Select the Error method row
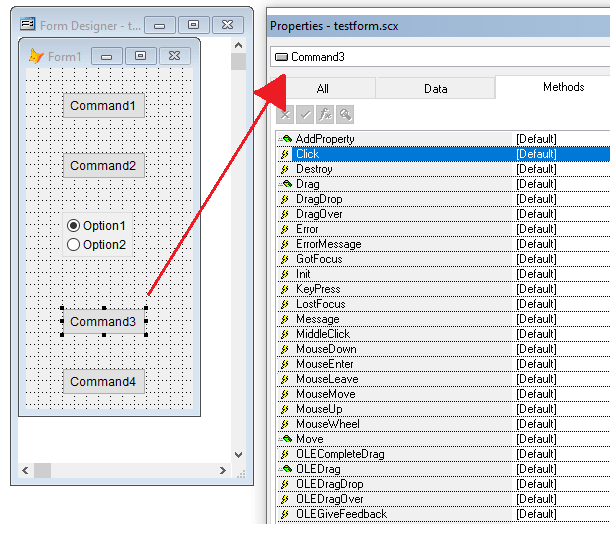610x544 pixels. coord(443,229)
